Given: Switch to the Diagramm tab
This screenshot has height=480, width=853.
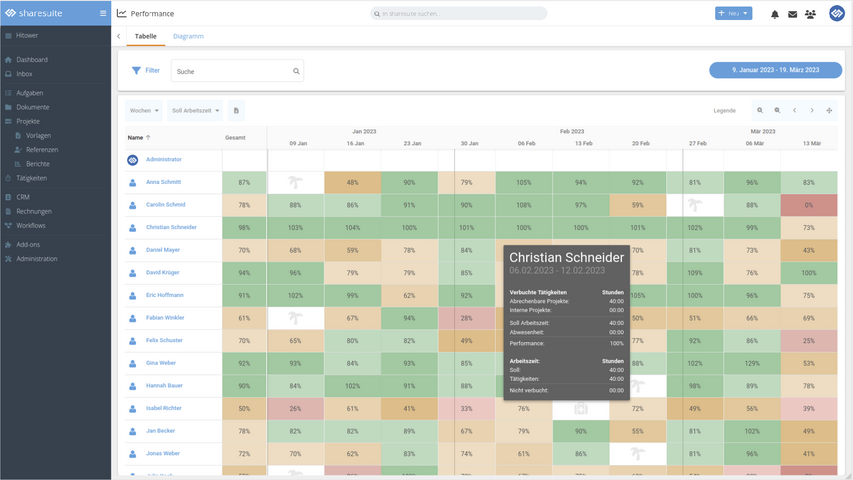Looking at the screenshot, I should (188, 36).
